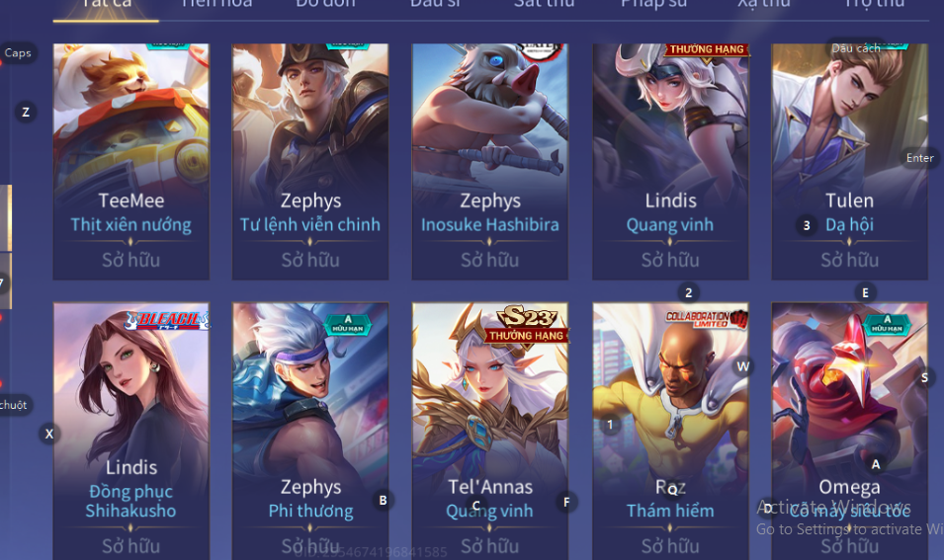Click the Z key mapping circle
Viewport: 944px width, 560px height.
pyautogui.click(x=26, y=112)
